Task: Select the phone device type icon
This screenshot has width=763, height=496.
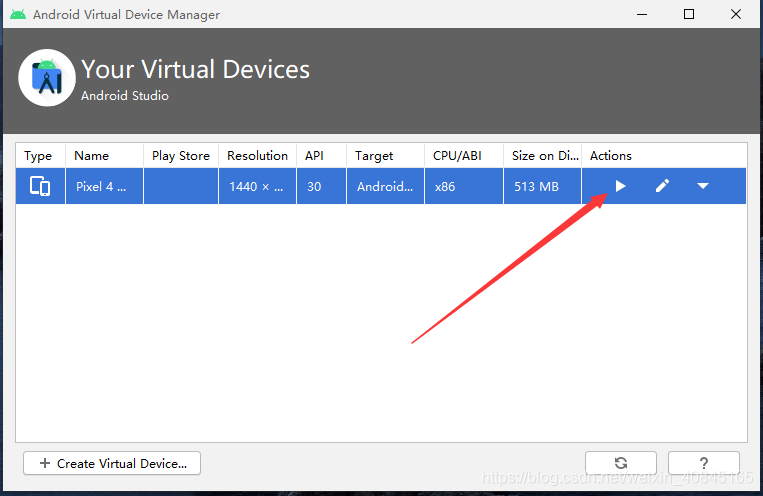Action: click(x=40, y=186)
